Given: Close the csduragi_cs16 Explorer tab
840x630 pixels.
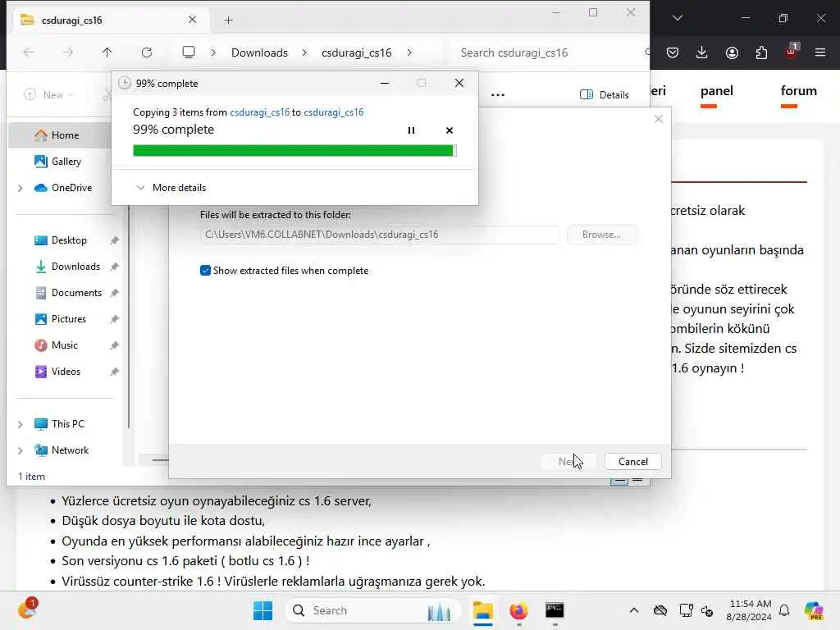Looking at the screenshot, I should click(x=192, y=20).
